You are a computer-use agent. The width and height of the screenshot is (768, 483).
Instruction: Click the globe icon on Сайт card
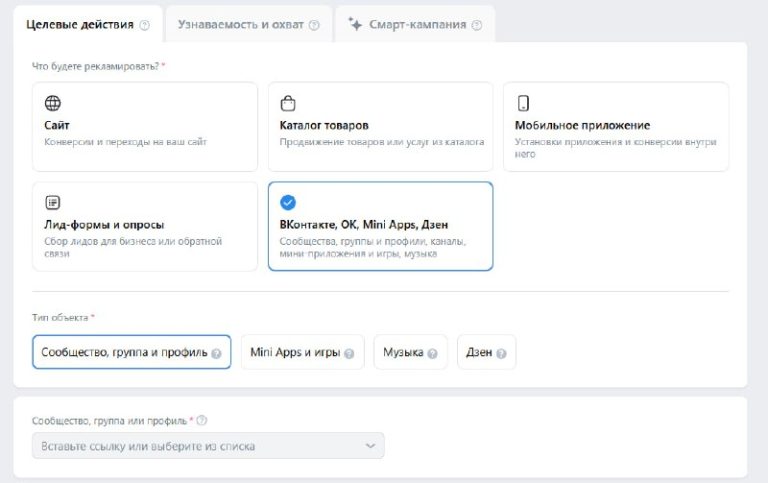click(53, 103)
